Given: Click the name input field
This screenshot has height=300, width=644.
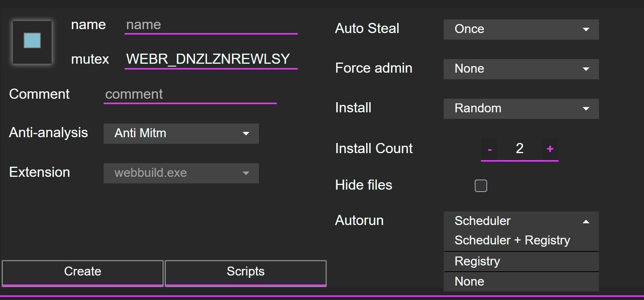Looking at the screenshot, I should [x=211, y=25].
